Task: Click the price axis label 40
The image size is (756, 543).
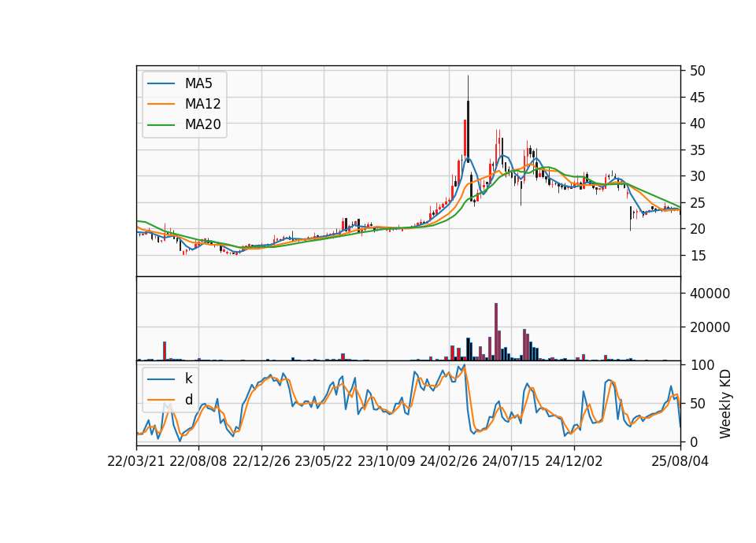Action: pyautogui.click(x=697, y=124)
